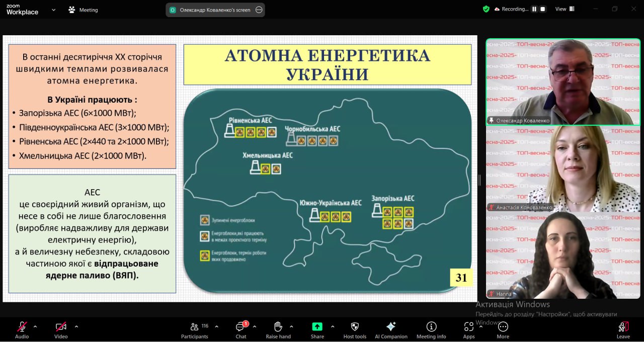Open the Chat panel
Viewport: 644px width, 342px height.
coord(241,329)
